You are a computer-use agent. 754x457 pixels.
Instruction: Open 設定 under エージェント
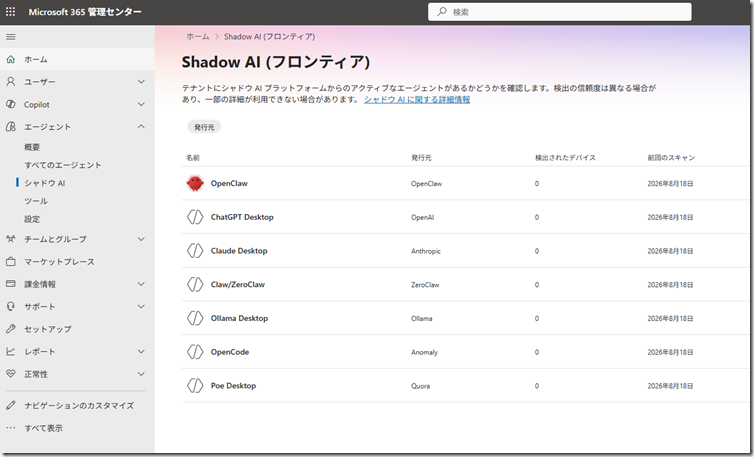(32, 219)
